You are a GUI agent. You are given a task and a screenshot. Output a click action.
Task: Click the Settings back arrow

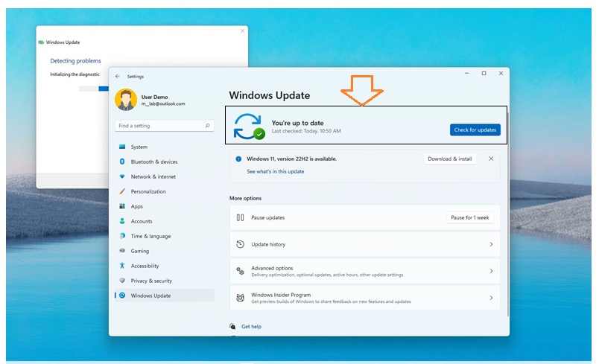(x=118, y=77)
